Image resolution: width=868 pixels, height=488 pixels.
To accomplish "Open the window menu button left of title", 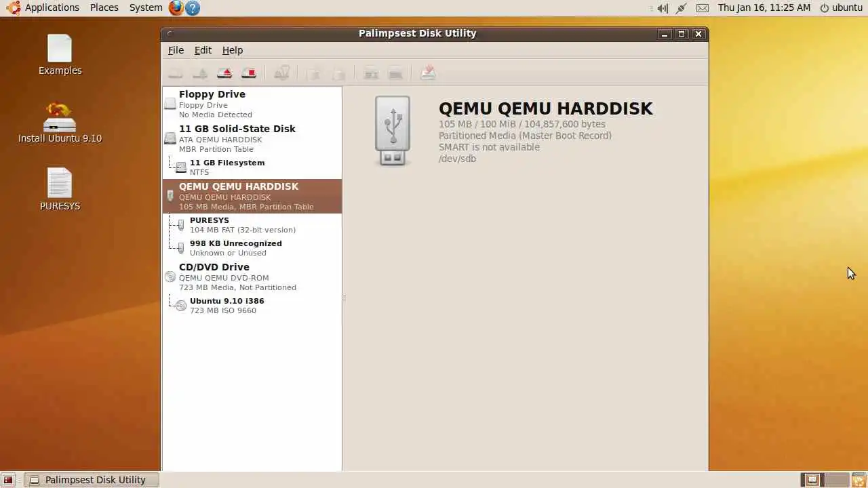I will [170, 33].
